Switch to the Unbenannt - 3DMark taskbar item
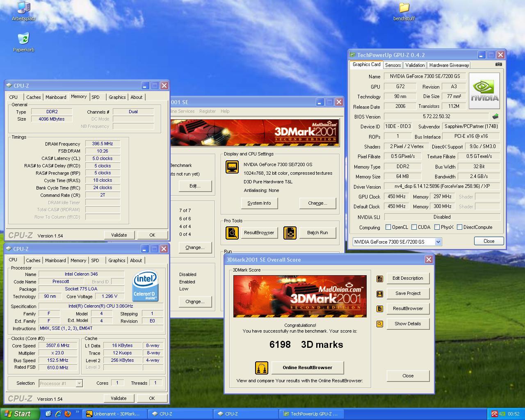Screen dimensions: 525x420 click(115, 414)
